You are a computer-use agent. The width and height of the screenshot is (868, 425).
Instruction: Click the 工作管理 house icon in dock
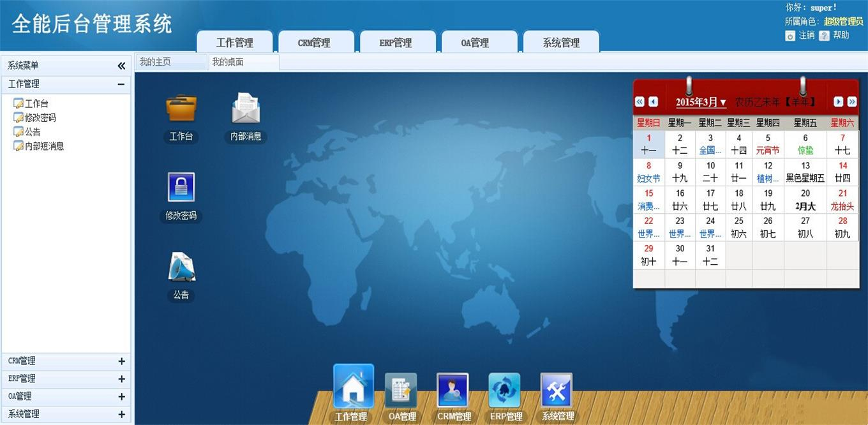click(x=353, y=387)
